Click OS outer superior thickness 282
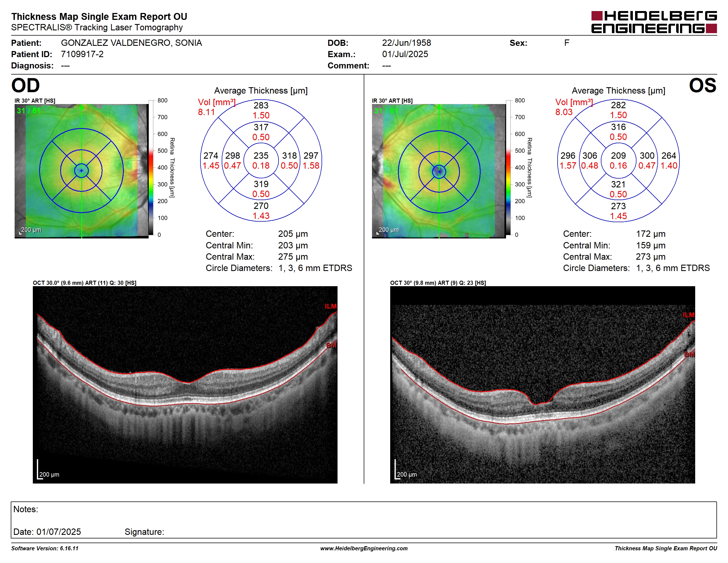This screenshot has width=728, height=563. (618, 105)
